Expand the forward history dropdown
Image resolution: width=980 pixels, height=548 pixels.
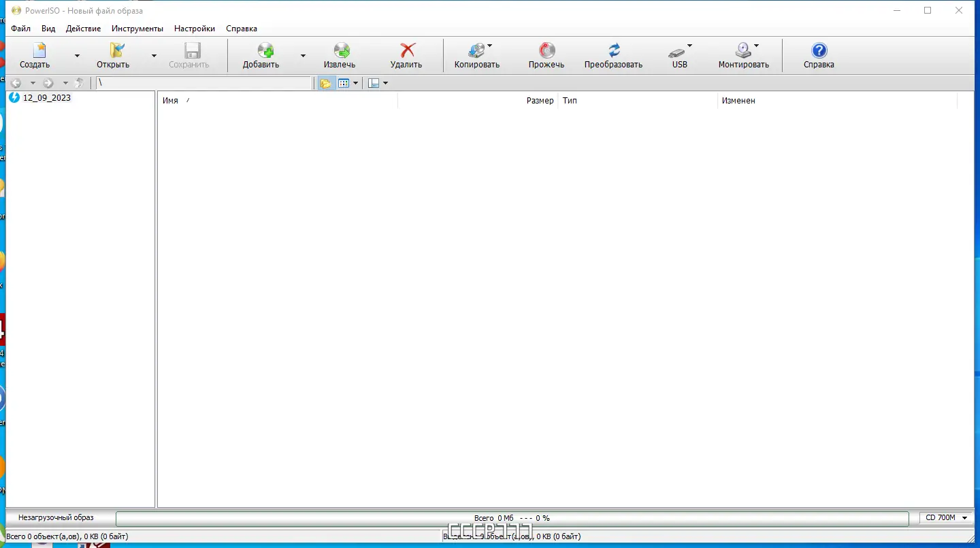[65, 83]
